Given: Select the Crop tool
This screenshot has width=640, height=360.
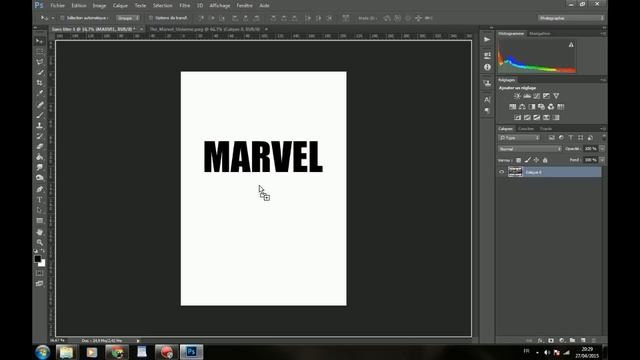Looking at the screenshot, I should (39, 83).
